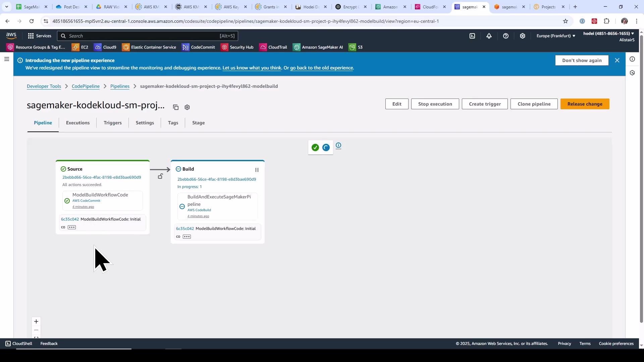Click Stop execution button

435,104
